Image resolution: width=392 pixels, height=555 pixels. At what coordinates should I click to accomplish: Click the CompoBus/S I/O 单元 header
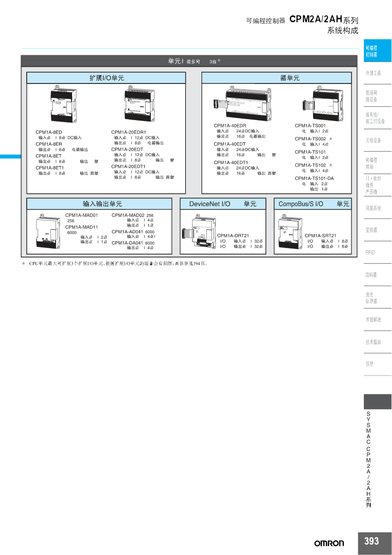pyautogui.click(x=313, y=204)
